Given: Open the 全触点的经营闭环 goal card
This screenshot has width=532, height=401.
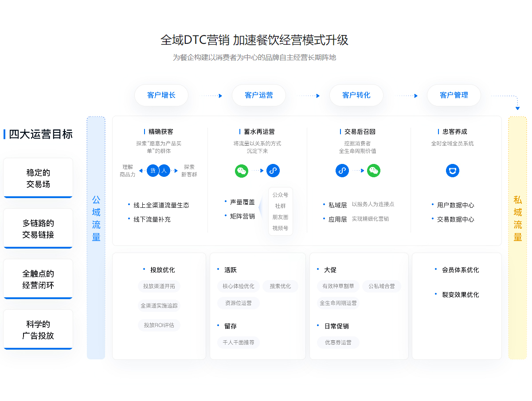Looking at the screenshot, I should coord(38,279).
